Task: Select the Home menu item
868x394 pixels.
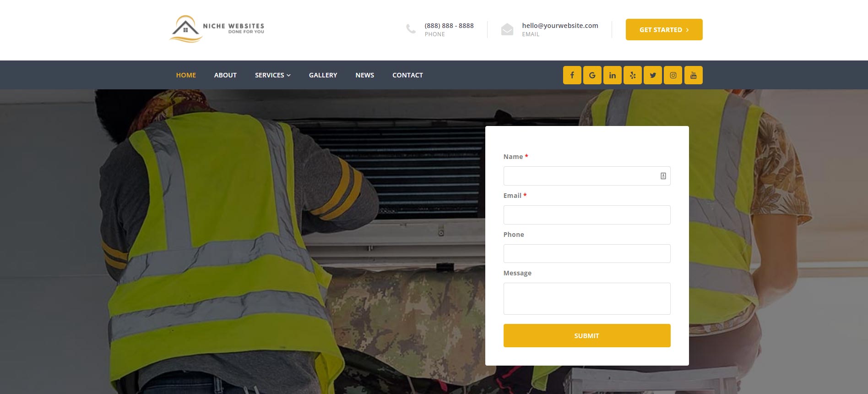Action: [x=186, y=75]
